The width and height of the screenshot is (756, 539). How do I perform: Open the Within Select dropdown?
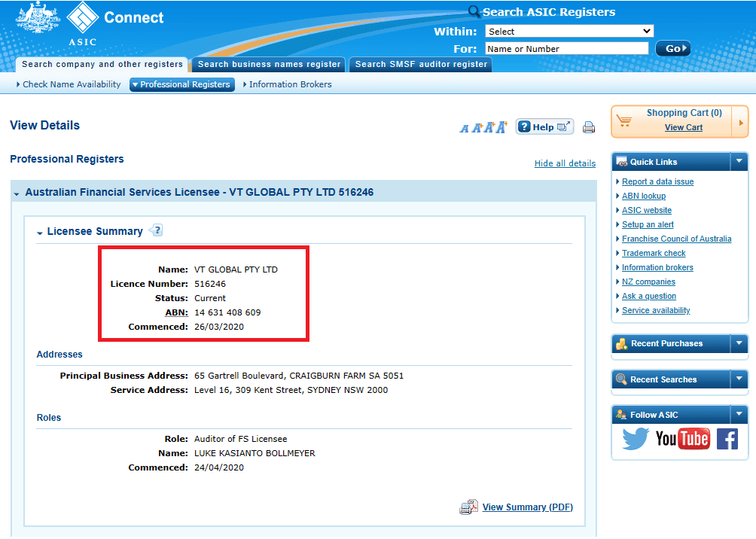569,32
